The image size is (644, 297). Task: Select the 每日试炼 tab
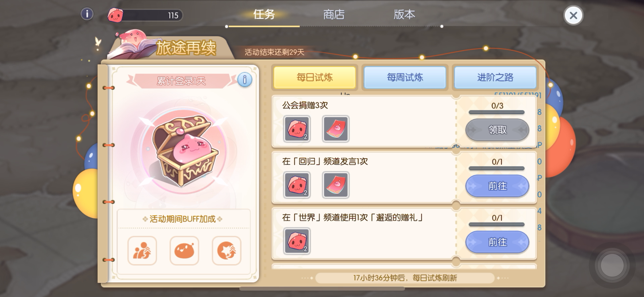315,77
